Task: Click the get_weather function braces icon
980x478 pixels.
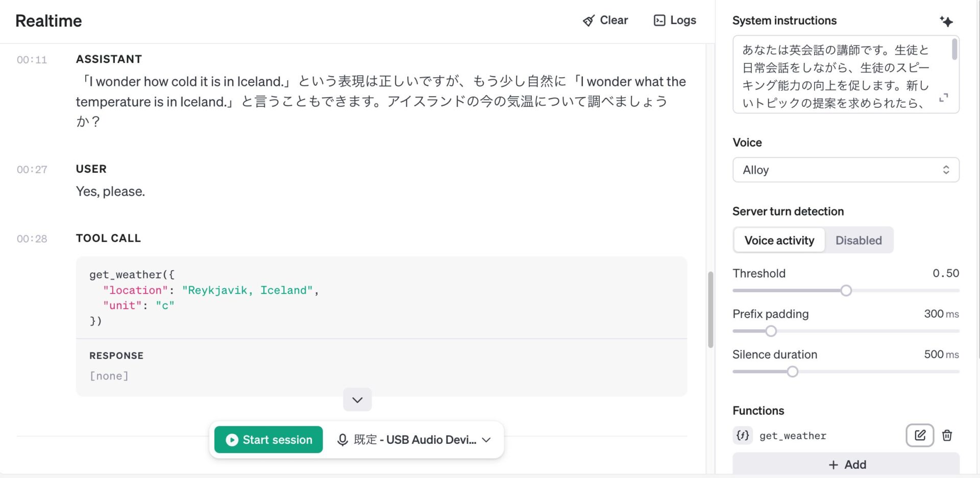Action: (x=743, y=436)
